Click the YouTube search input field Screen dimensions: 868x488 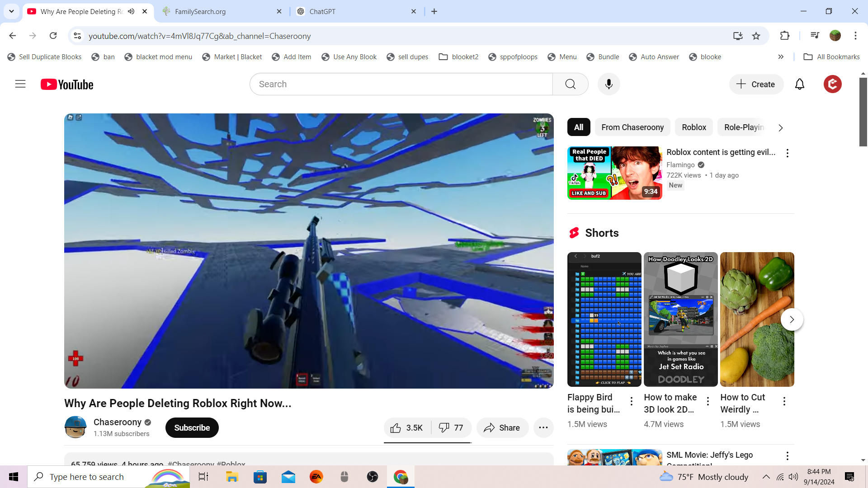coord(401,84)
